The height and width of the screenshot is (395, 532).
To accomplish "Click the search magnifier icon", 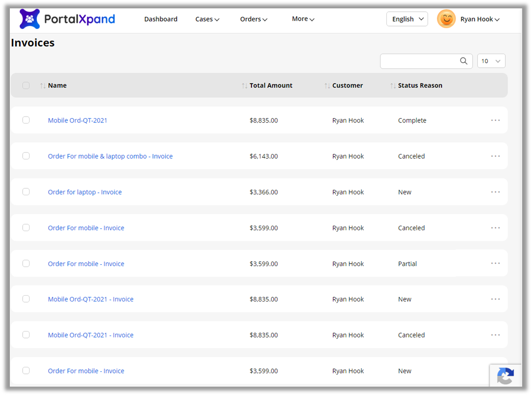I will (x=464, y=61).
